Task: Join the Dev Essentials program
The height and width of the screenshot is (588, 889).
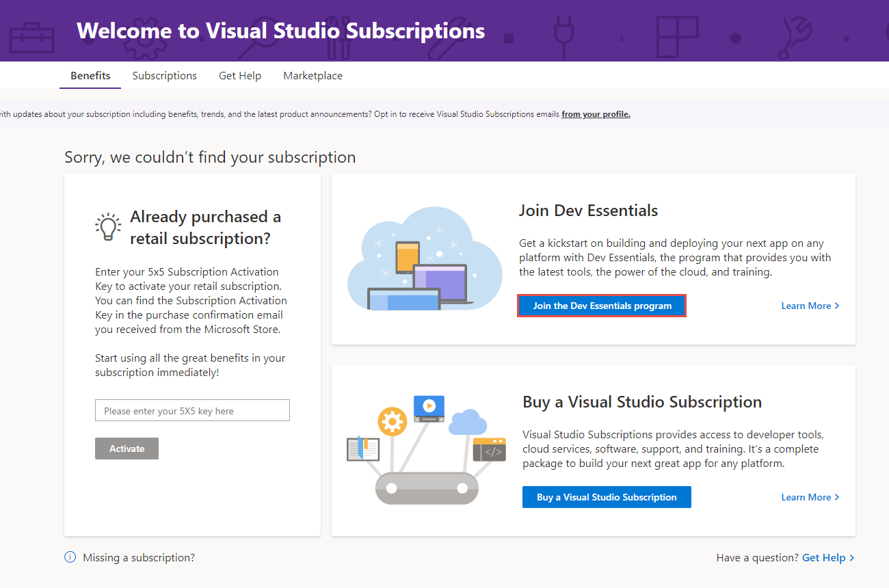Action: click(602, 306)
